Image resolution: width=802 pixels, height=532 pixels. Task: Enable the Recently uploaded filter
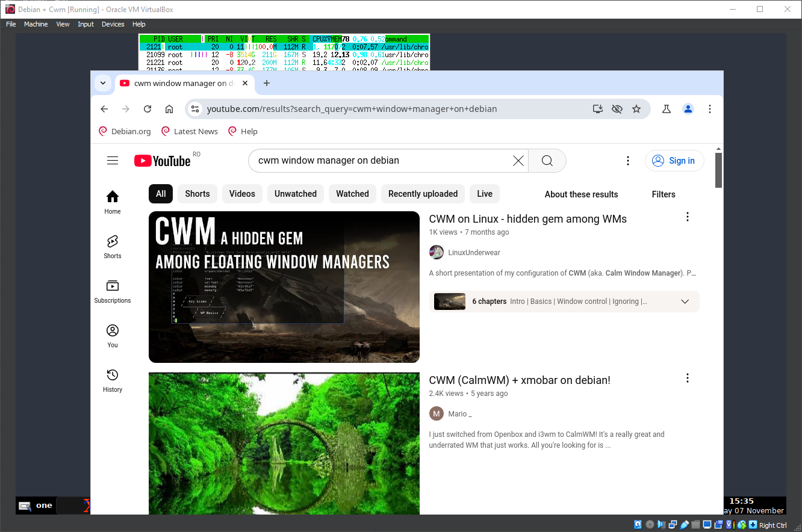click(423, 194)
